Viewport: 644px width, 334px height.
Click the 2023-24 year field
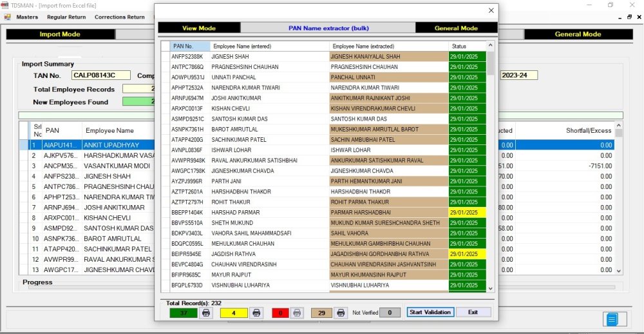click(519, 75)
